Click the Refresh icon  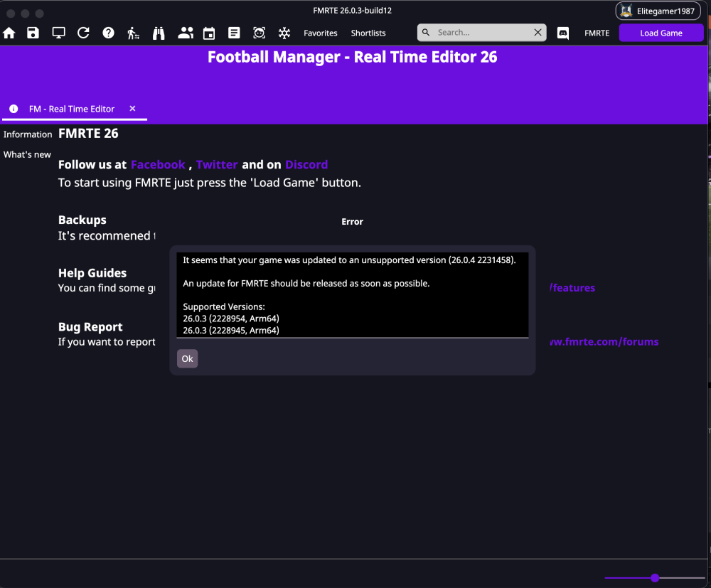click(83, 33)
